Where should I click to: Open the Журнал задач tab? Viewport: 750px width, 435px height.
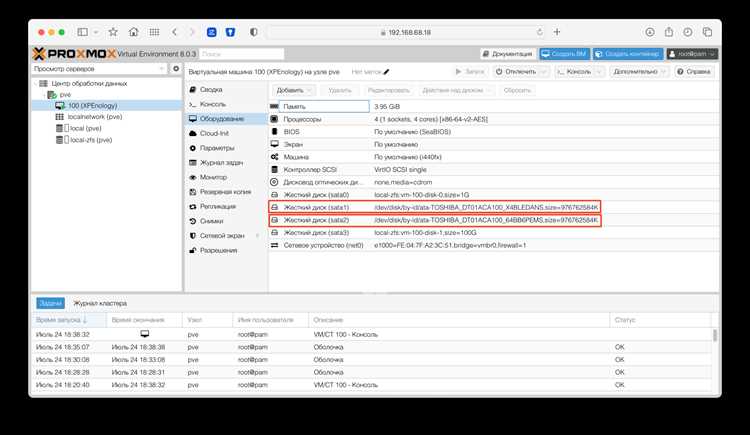(x=221, y=163)
